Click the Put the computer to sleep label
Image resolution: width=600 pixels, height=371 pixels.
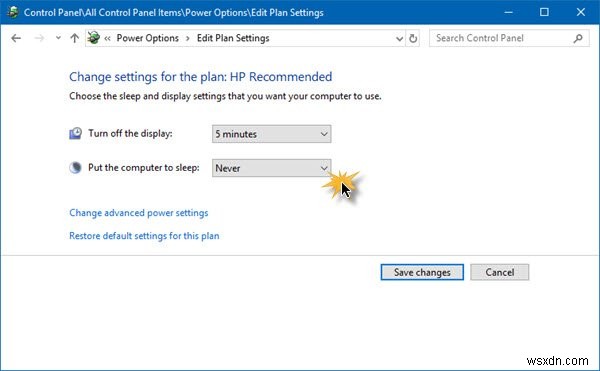coord(144,168)
